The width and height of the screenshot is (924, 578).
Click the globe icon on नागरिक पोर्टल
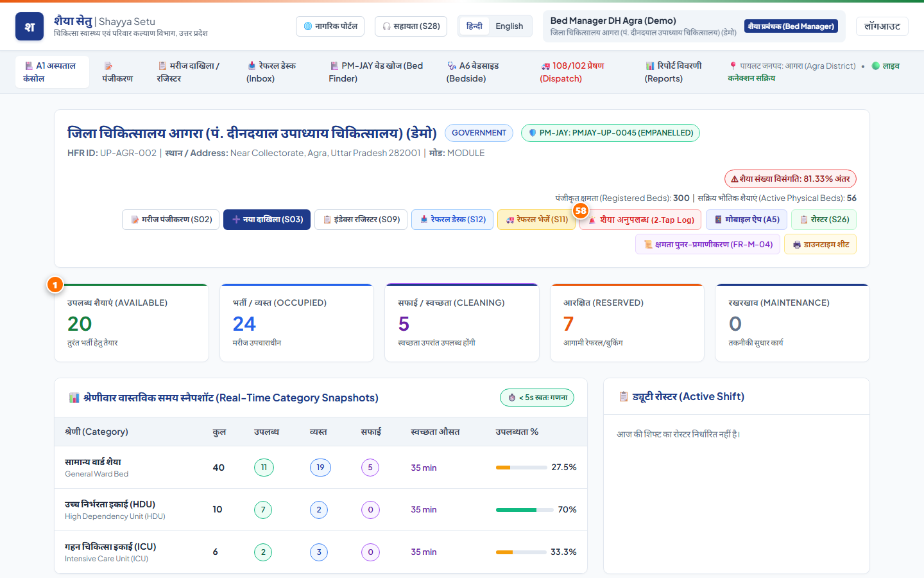coord(308,26)
